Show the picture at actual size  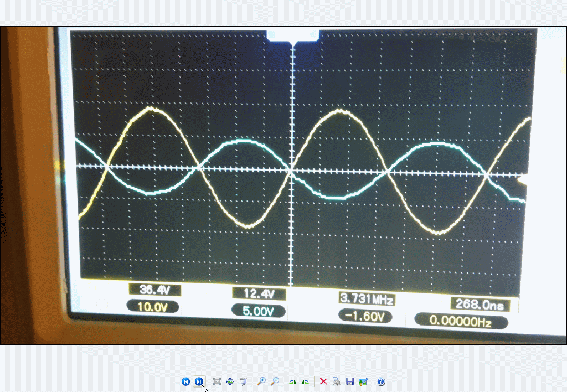[x=230, y=381]
